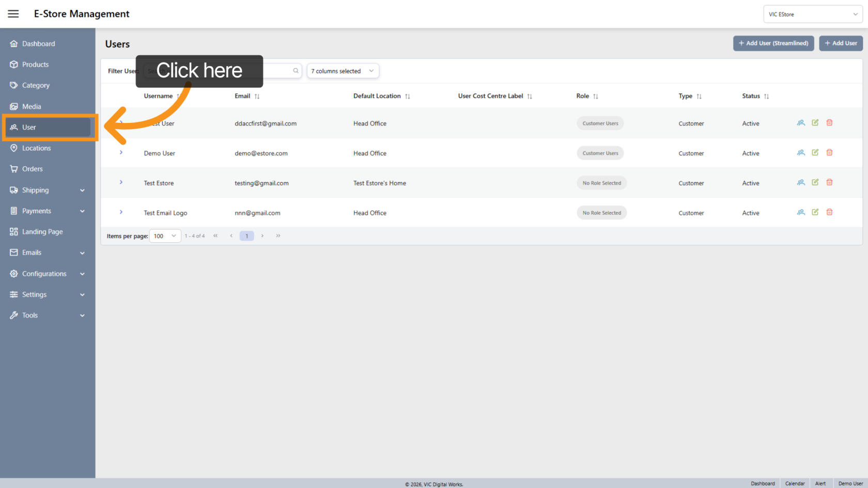This screenshot has width=868, height=488.
Task: Open the 7 columns selected dropdown
Action: tap(343, 71)
